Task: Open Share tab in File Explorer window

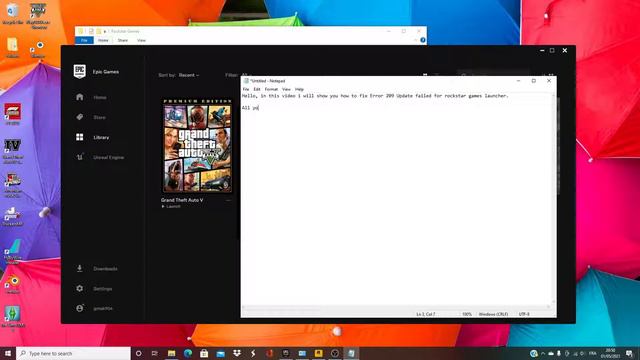Action: point(122,40)
